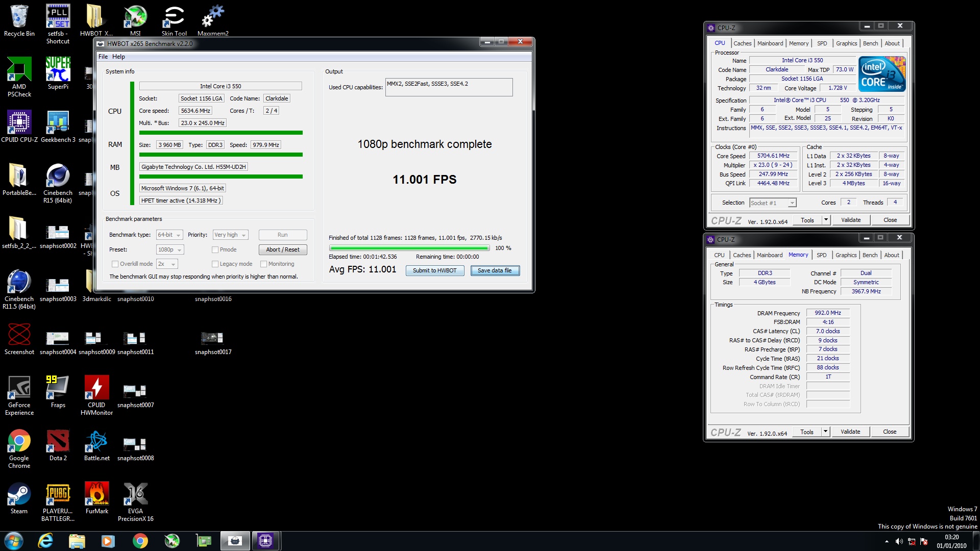This screenshot has width=980, height=551.
Task: Open AMD PSCheck desktop icon
Action: [x=19, y=77]
